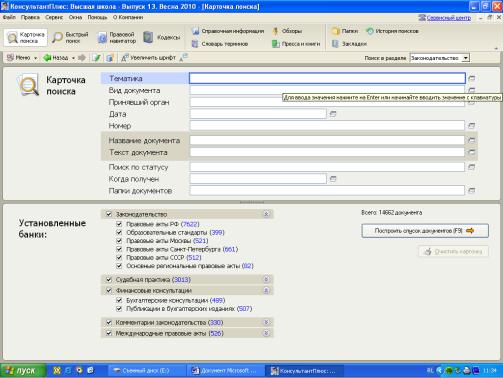Click the forward arrow icon next to Назад
Image resolution: width=503 pixels, height=378 pixels.
point(82,58)
